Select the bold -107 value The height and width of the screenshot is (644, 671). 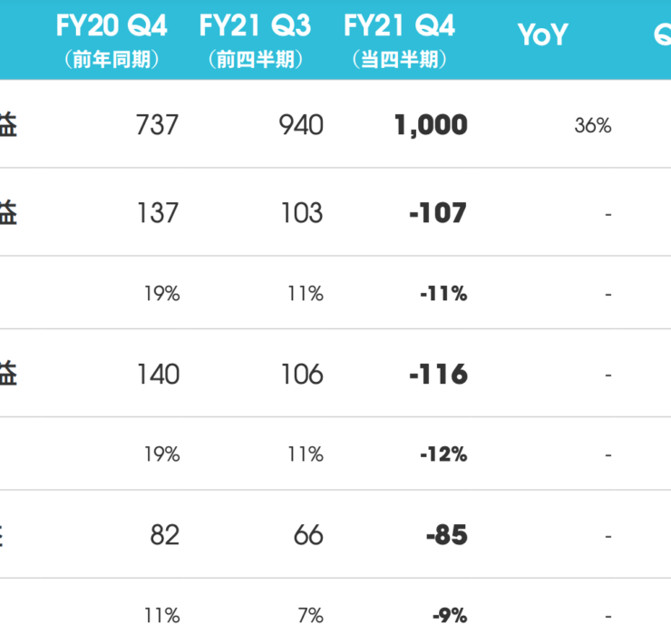437,213
